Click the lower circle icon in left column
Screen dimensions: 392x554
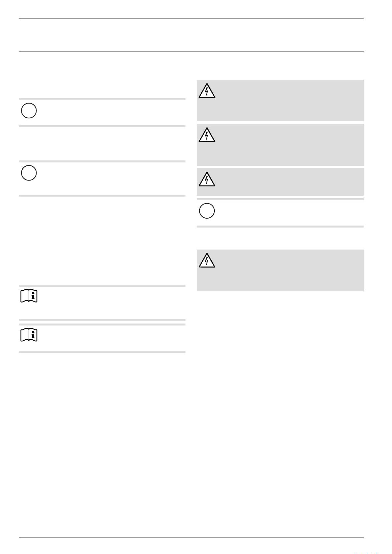click(29, 173)
